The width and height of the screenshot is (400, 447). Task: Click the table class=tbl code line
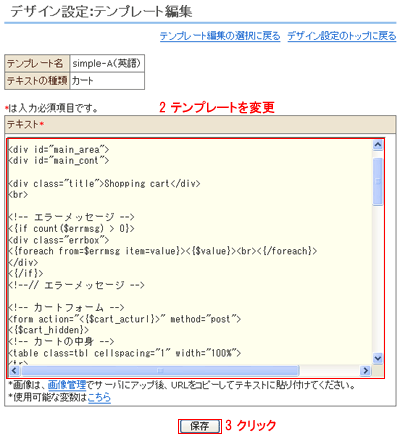[125, 353]
